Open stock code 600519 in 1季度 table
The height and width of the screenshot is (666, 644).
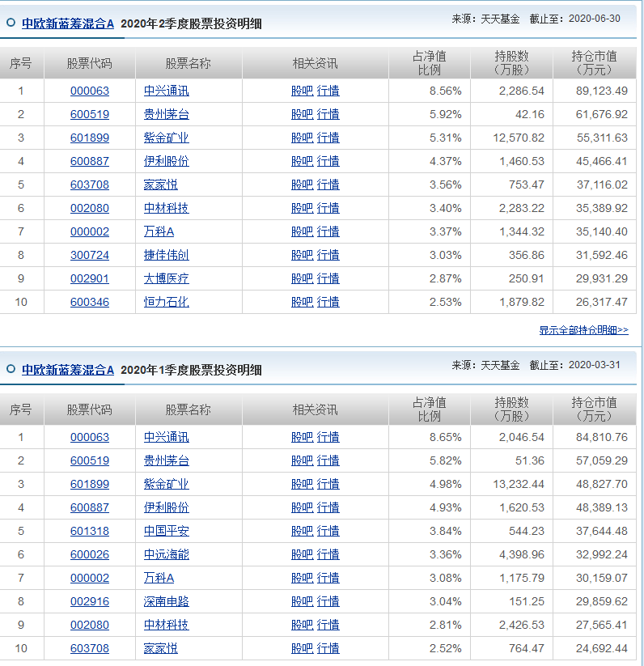click(90, 460)
